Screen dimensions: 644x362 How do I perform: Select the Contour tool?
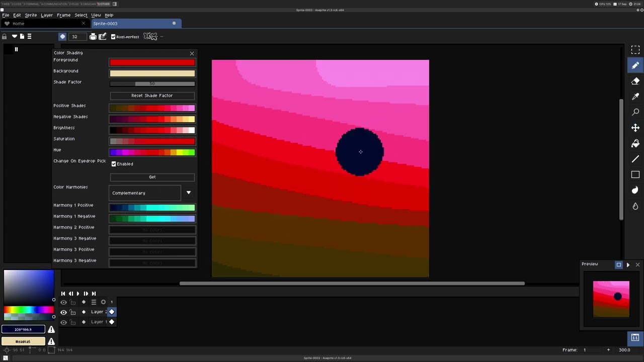635,190
